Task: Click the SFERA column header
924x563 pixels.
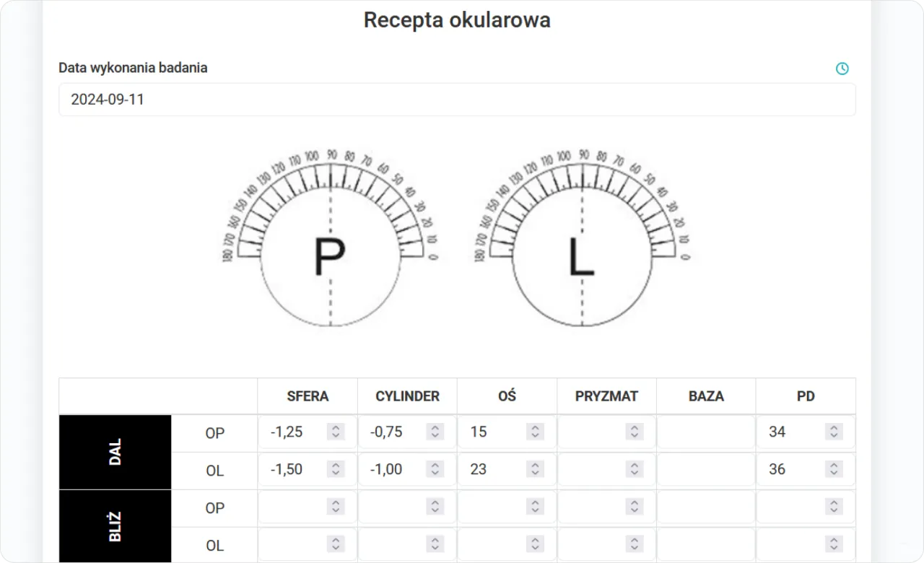Action: (x=307, y=396)
